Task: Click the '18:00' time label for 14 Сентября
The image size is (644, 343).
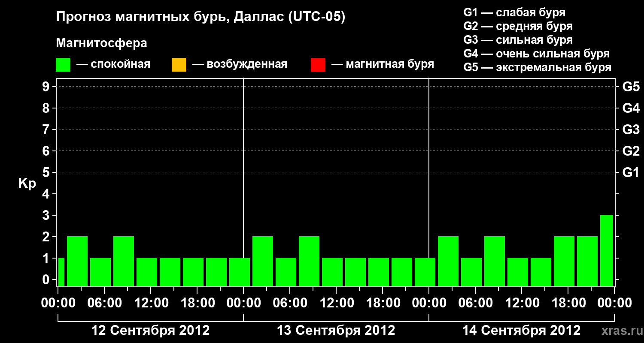Action: click(568, 303)
